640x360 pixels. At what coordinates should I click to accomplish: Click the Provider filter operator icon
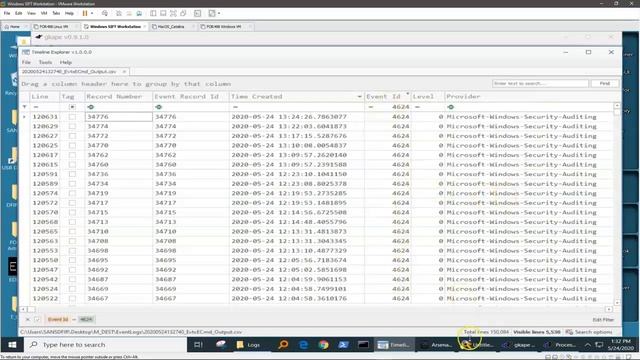[451, 107]
